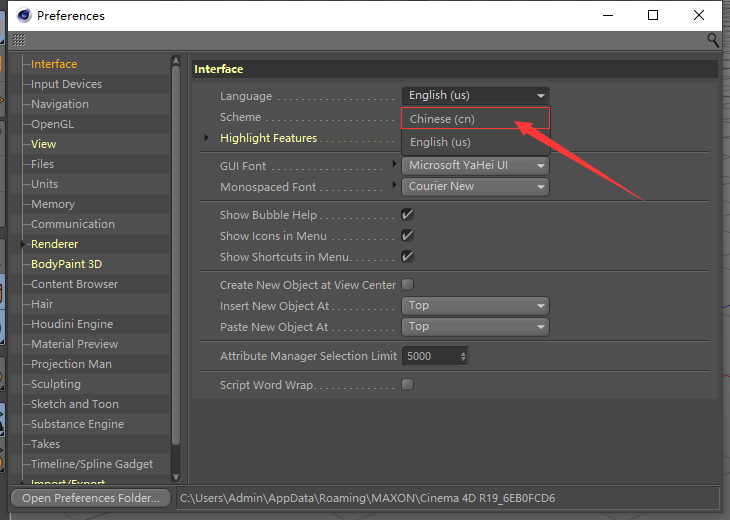Select BodyPaint 3D in category tree
The image size is (730, 520).
click(67, 264)
